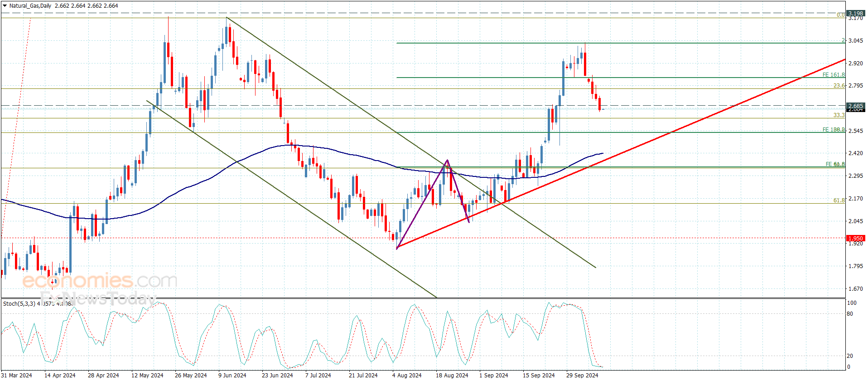The height and width of the screenshot is (381, 868).
Task: Click the 28 Apr 2024 date label
Action: click(x=103, y=376)
